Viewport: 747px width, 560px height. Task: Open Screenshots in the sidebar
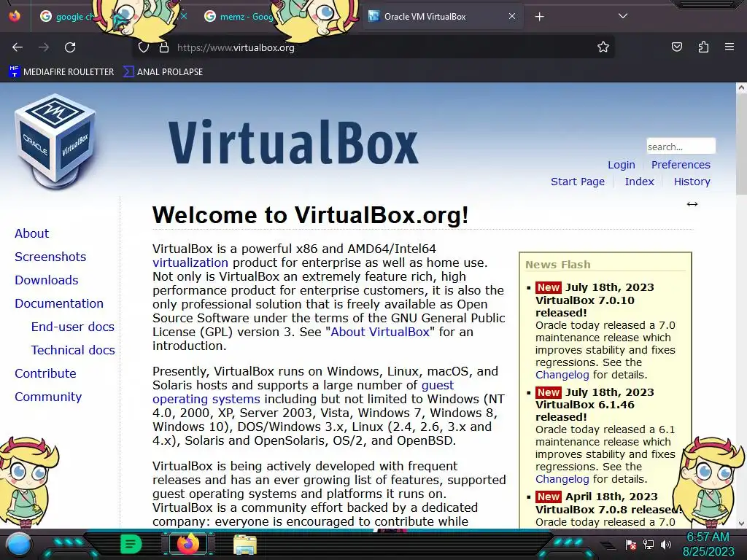click(50, 257)
